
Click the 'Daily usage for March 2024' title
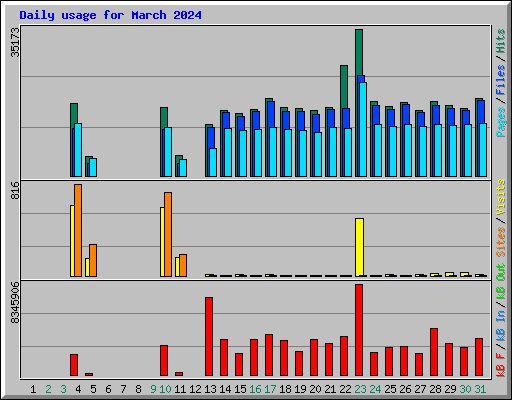pyautogui.click(x=110, y=15)
